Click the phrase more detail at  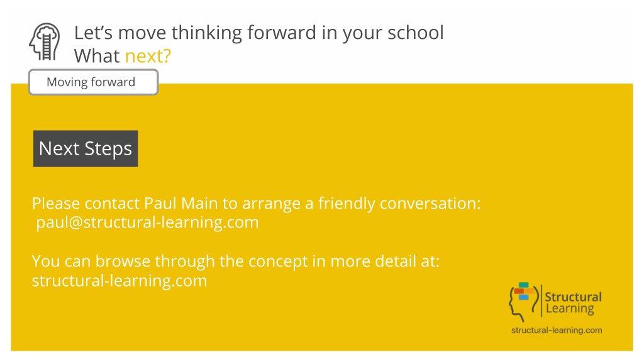385,261
